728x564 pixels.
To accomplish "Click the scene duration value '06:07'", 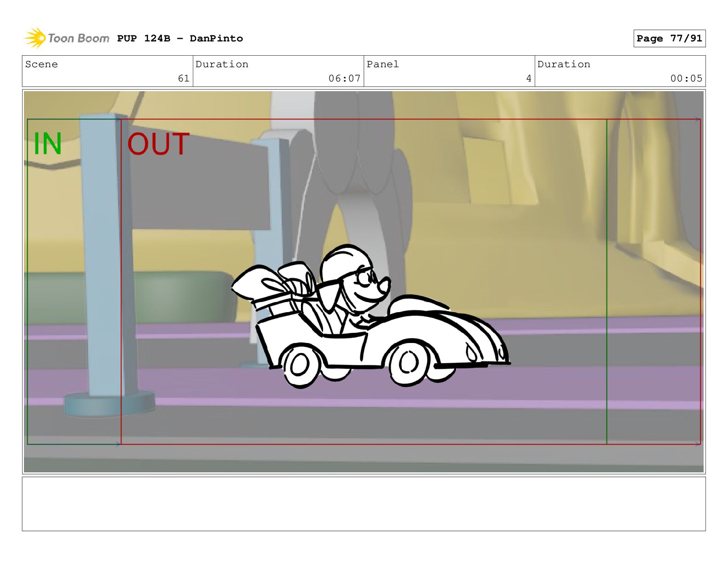I will (x=344, y=78).
